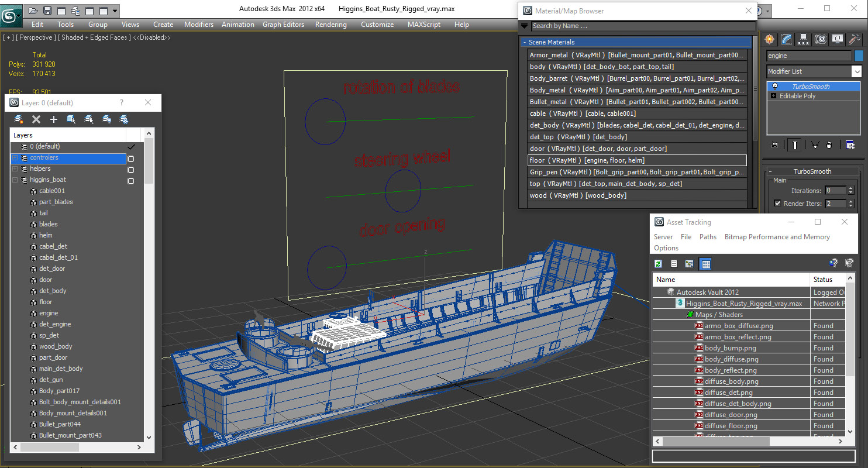Collapse the higgins_boat layer
Viewport: 868px width, 468px height.
(15, 180)
